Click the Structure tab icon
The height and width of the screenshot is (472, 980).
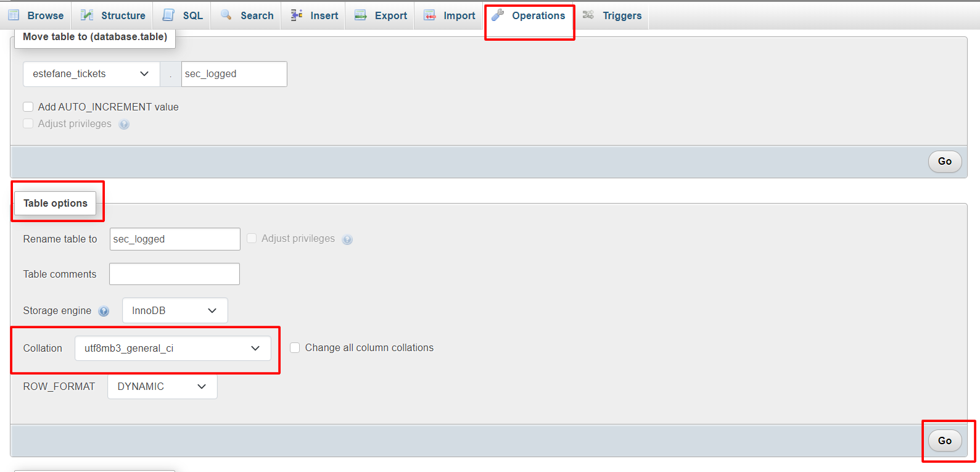(87, 15)
